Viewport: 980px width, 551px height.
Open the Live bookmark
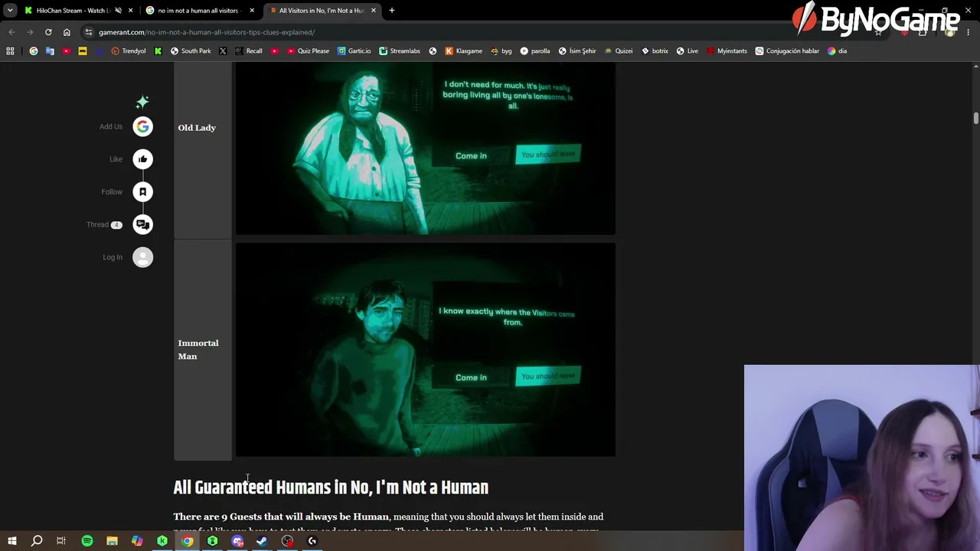[x=688, y=51]
